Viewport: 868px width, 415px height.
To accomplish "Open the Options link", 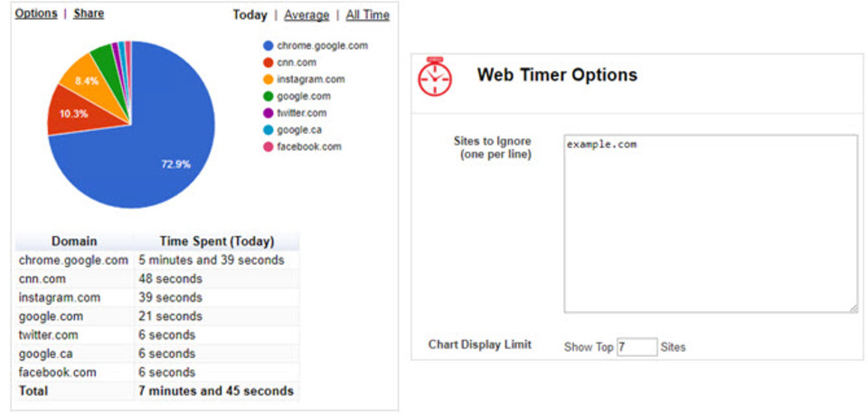I will click(x=36, y=14).
